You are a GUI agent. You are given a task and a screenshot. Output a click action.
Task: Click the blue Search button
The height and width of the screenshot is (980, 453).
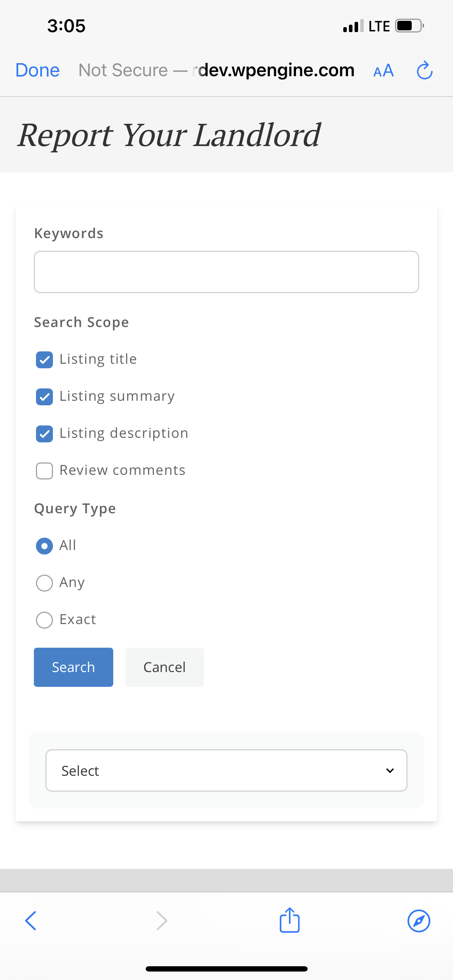(73, 667)
